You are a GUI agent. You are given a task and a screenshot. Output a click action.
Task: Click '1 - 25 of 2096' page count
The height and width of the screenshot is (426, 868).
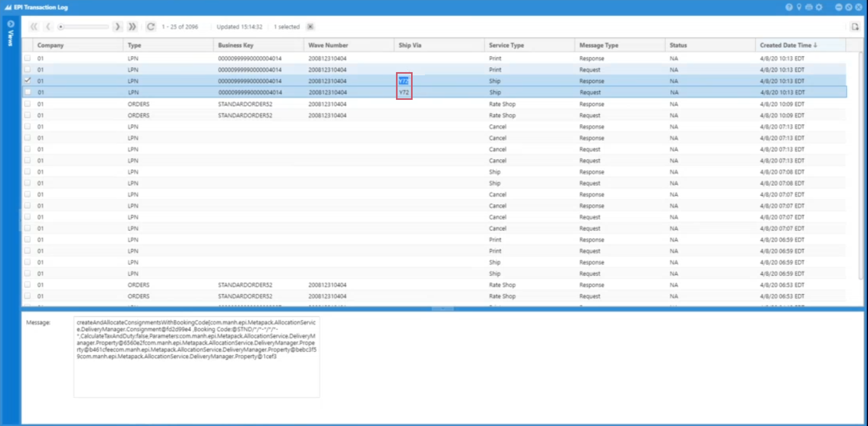[180, 27]
